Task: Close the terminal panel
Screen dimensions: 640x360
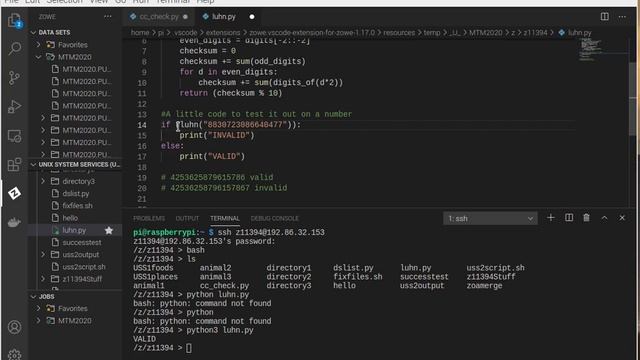Action: click(622, 218)
